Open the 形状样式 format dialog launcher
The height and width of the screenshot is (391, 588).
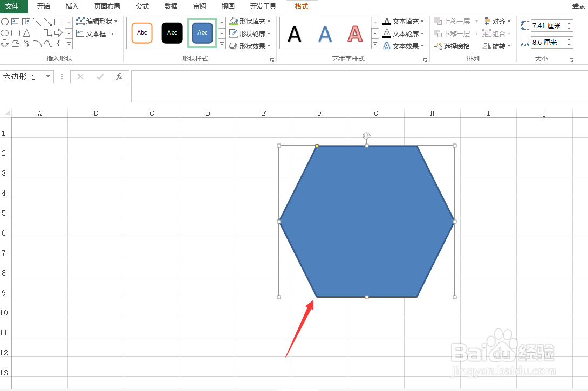pos(272,60)
